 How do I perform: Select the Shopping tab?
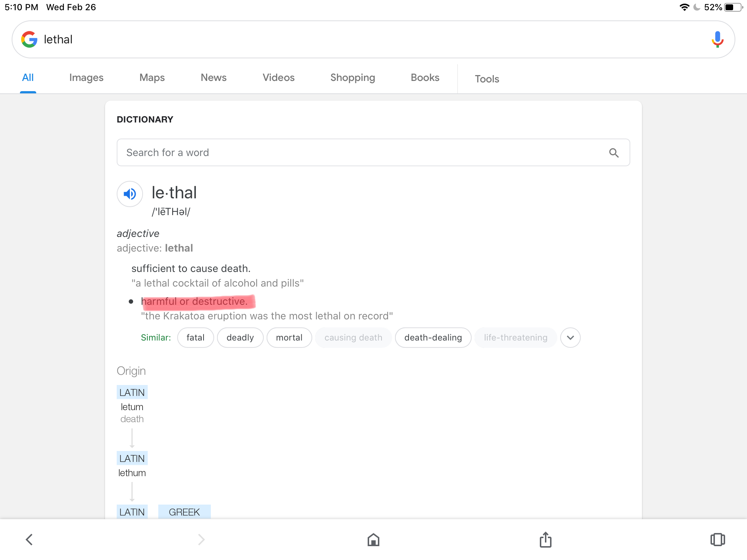pyautogui.click(x=353, y=78)
